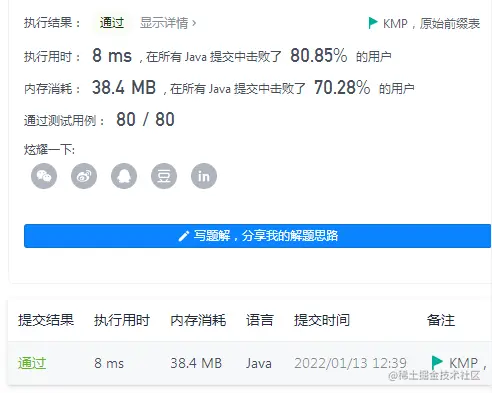Viewport: 492px width, 393px height.
Task: Click the 语言 column header
Action: pos(260,320)
